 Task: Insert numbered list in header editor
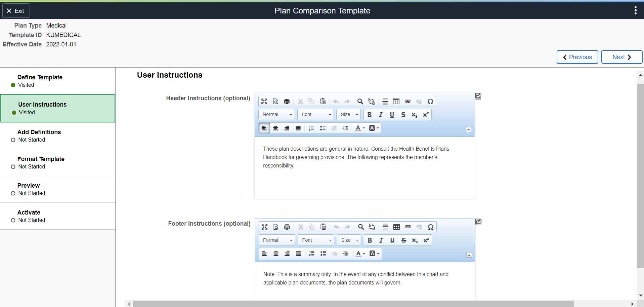coord(311,128)
